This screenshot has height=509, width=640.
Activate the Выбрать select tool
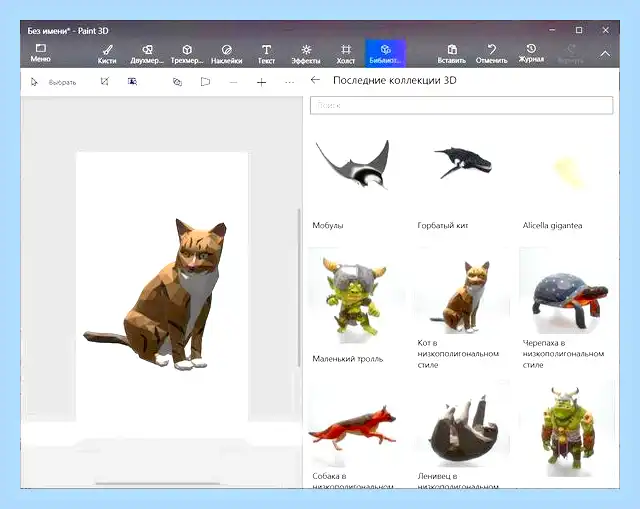click(53, 82)
